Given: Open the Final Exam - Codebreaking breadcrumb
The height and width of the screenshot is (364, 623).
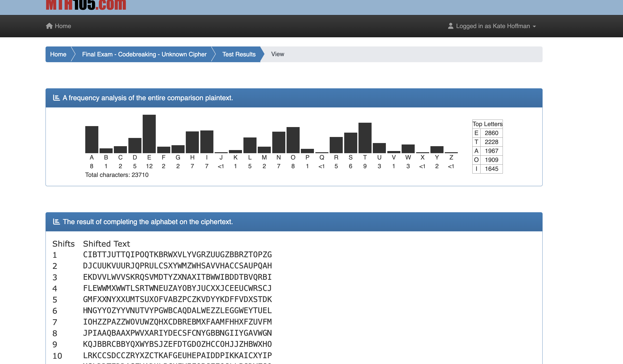Looking at the screenshot, I should (144, 54).
